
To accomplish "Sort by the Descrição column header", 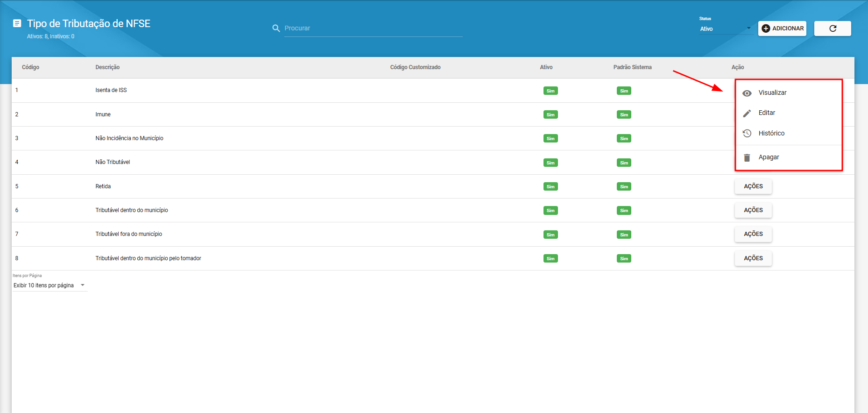I will (107, 67).
